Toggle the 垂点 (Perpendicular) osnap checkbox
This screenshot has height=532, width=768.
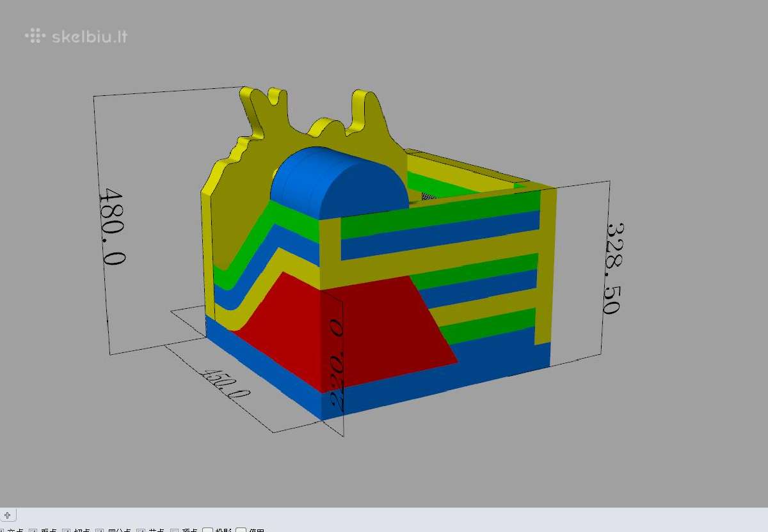point(33,530)
